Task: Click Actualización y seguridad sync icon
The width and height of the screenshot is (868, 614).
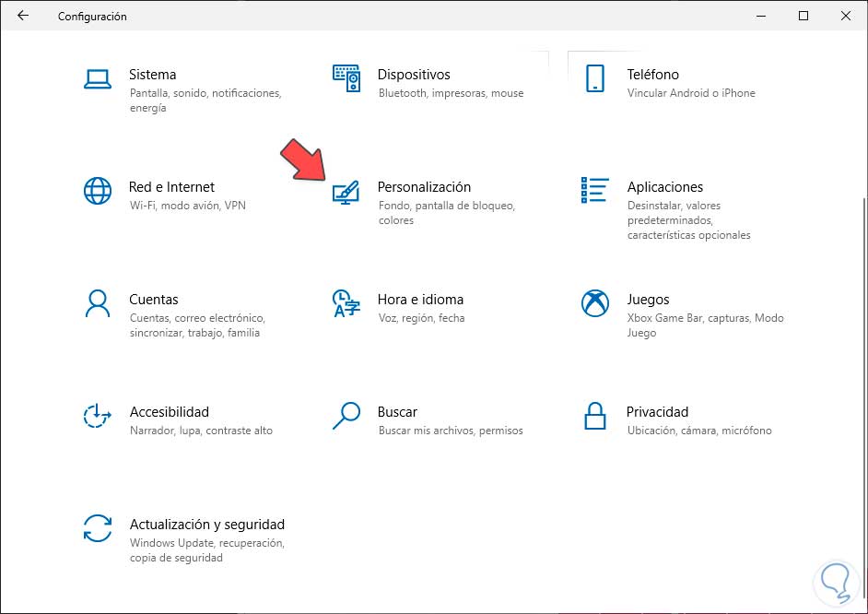Action: click(97, 528)
